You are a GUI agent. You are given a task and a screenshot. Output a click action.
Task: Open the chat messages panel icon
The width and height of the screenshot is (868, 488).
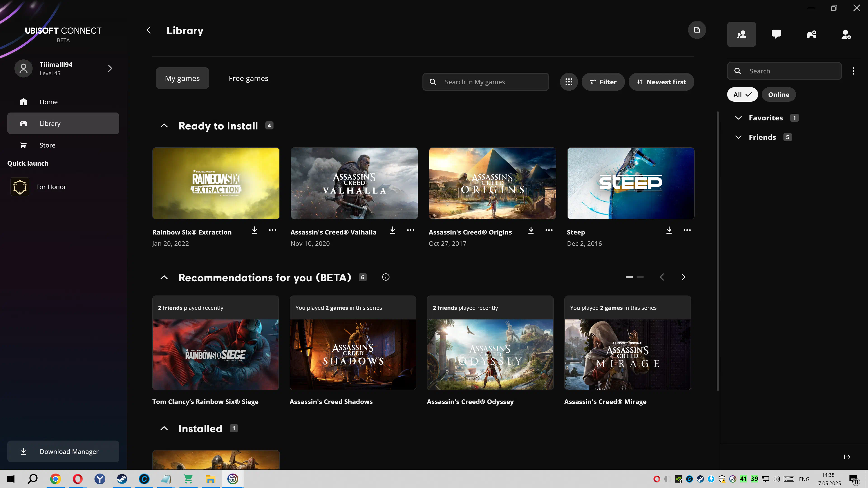point(776,34)
